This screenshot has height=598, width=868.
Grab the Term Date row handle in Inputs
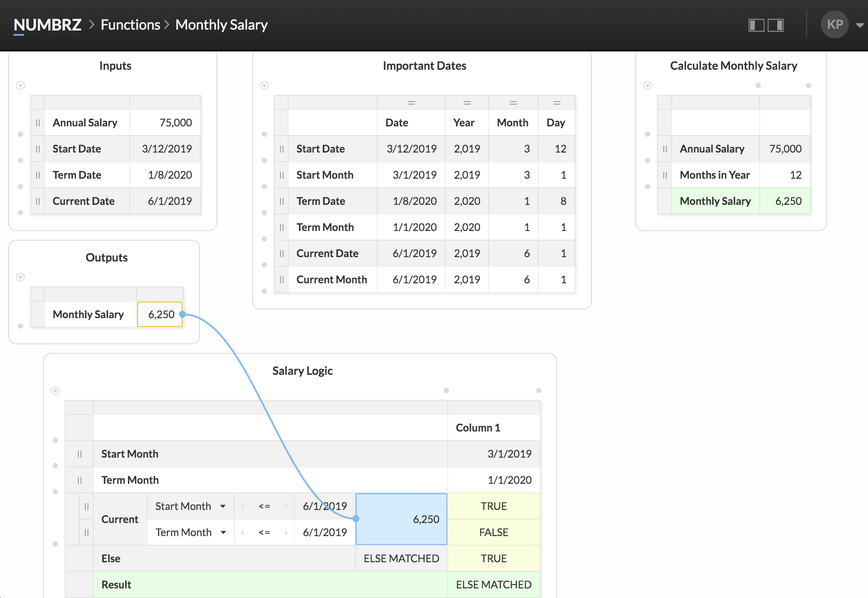click(x=38, y=175)
